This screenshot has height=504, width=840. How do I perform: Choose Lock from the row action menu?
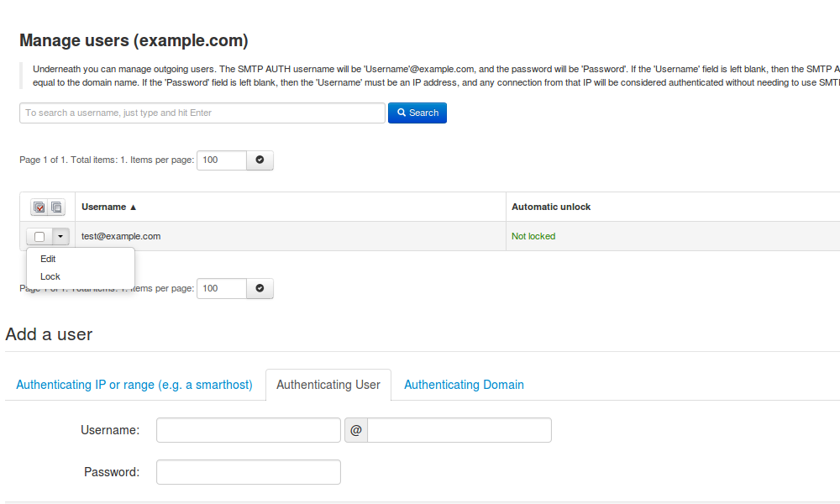pos(50,276)
